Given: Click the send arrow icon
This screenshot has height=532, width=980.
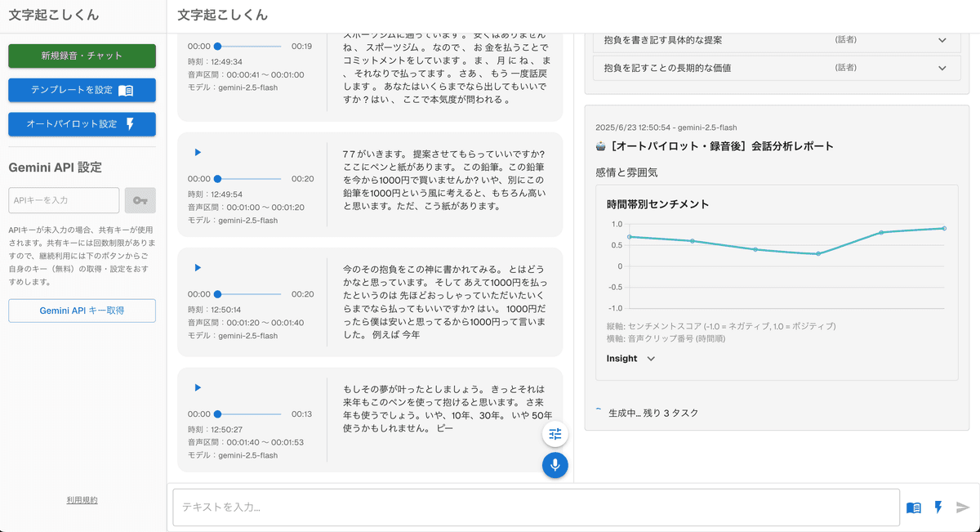Looking at the screenshot, I should [963, 507].
